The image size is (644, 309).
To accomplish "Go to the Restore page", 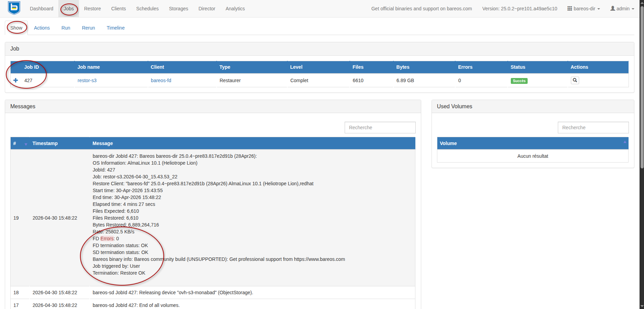I will click(92, 9).
